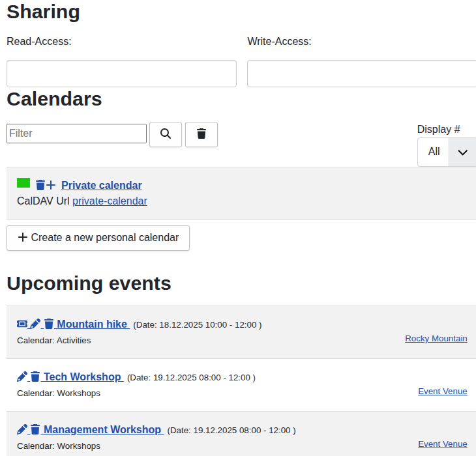Open the ticket icon for Mountain hike
This screenshot has height=456, width=476.
pyautogui.click(x=22, y=324)
